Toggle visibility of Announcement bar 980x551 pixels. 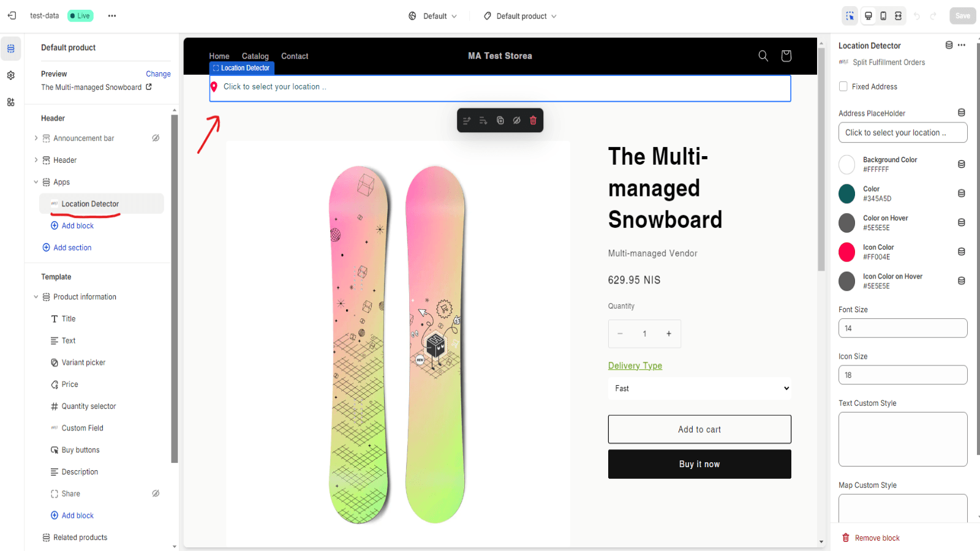click(156, 138)
